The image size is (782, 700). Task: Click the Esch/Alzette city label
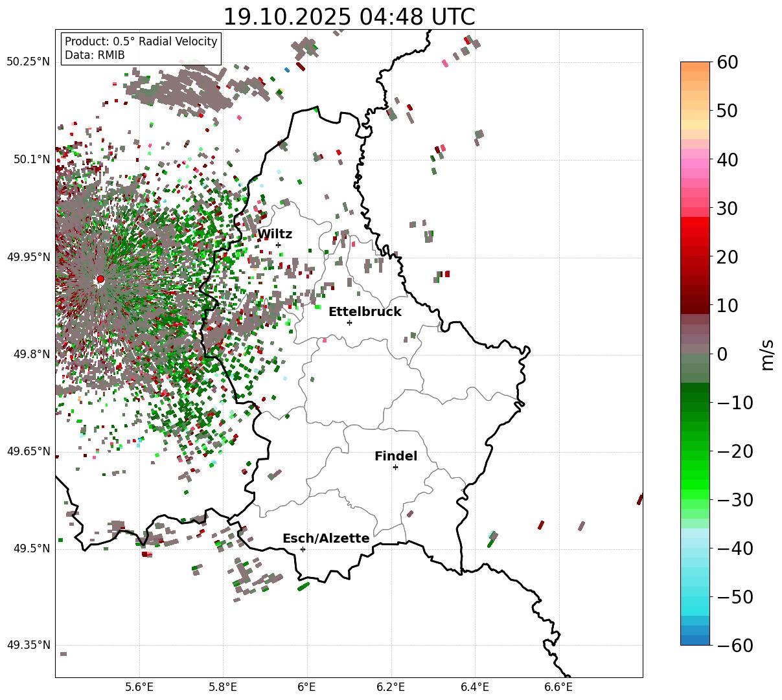point(326,539)
